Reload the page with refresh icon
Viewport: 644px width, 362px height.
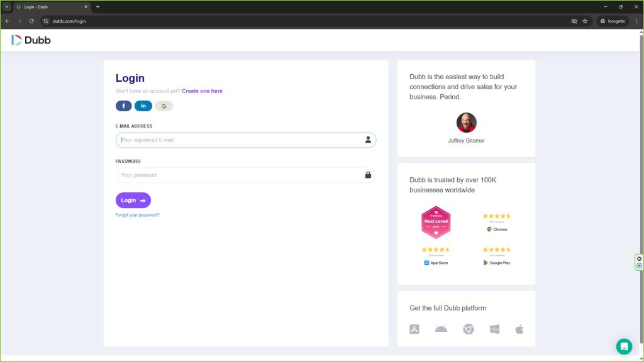point(31,21)
